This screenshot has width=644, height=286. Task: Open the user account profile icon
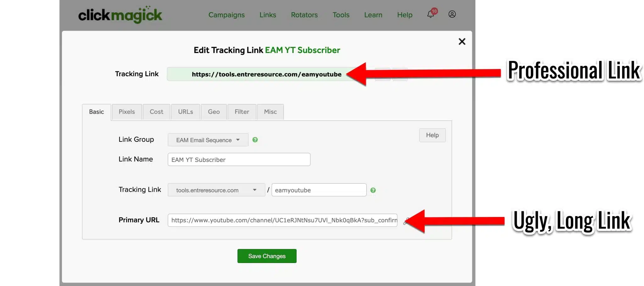click(x=452, y=14)
